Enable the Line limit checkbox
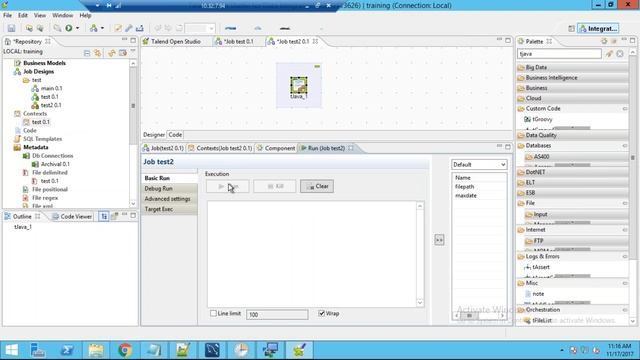Screen dimensions: 640x360 click(213, 313)
